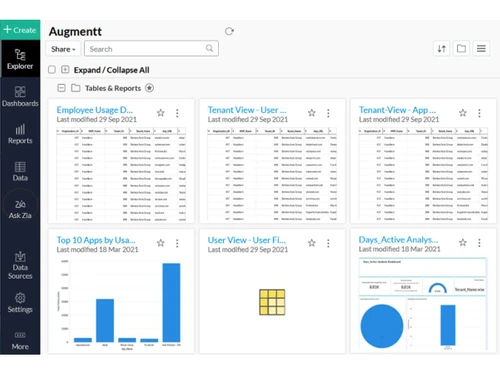Open Settings from sidebar
This screenshot has height=375, width=500.
pyautogui.click(x=20, y=303)
